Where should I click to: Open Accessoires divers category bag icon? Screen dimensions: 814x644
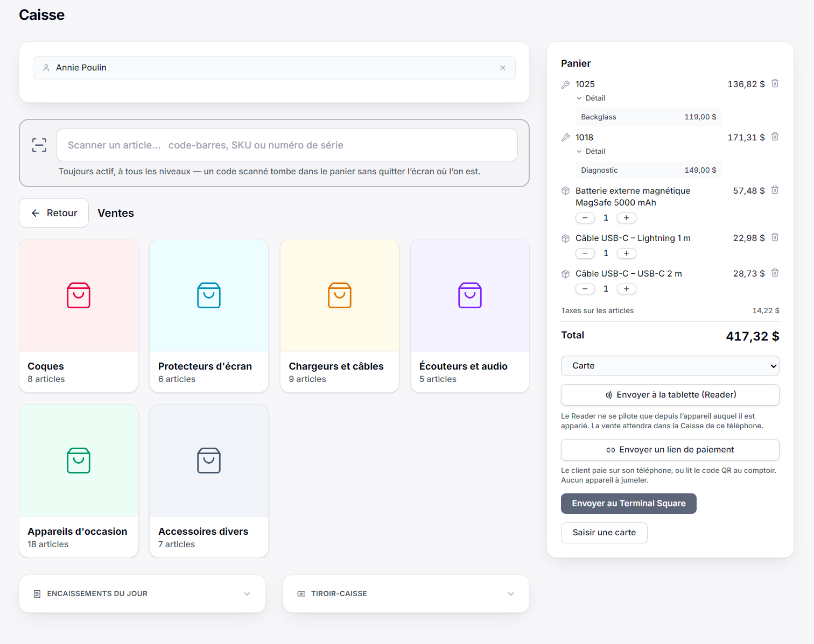209,461
